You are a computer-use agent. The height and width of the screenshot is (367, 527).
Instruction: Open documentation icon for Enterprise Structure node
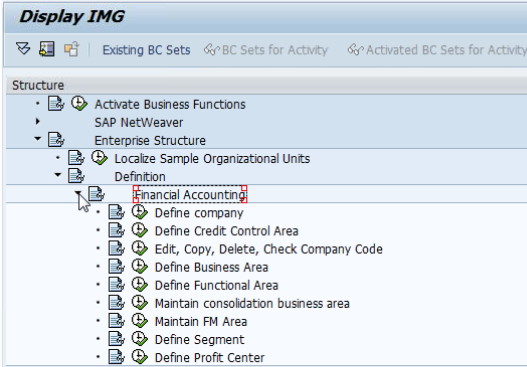pos(56,140)
